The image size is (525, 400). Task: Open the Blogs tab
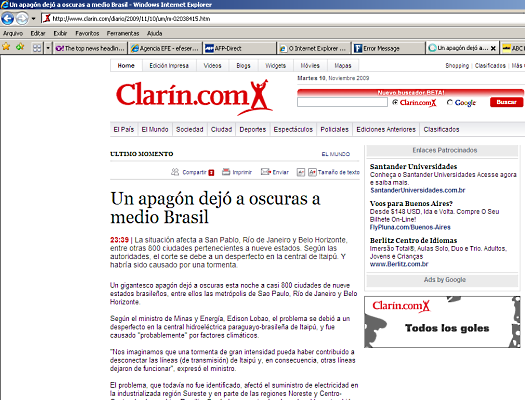coord(243,66)
